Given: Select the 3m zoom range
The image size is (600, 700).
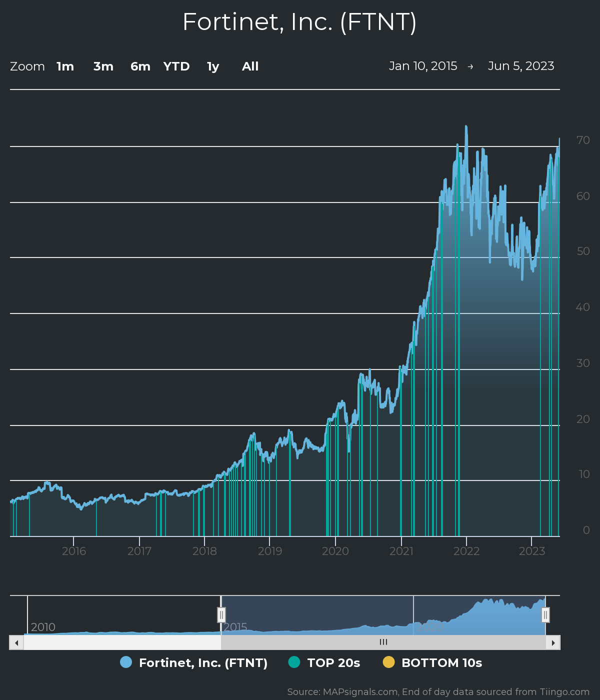Looking at the screenshot, I should (103, 66).
